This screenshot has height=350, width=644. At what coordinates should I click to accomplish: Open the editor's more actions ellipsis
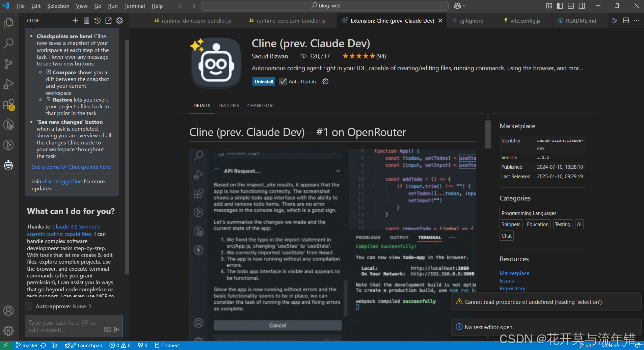(637, 21)
